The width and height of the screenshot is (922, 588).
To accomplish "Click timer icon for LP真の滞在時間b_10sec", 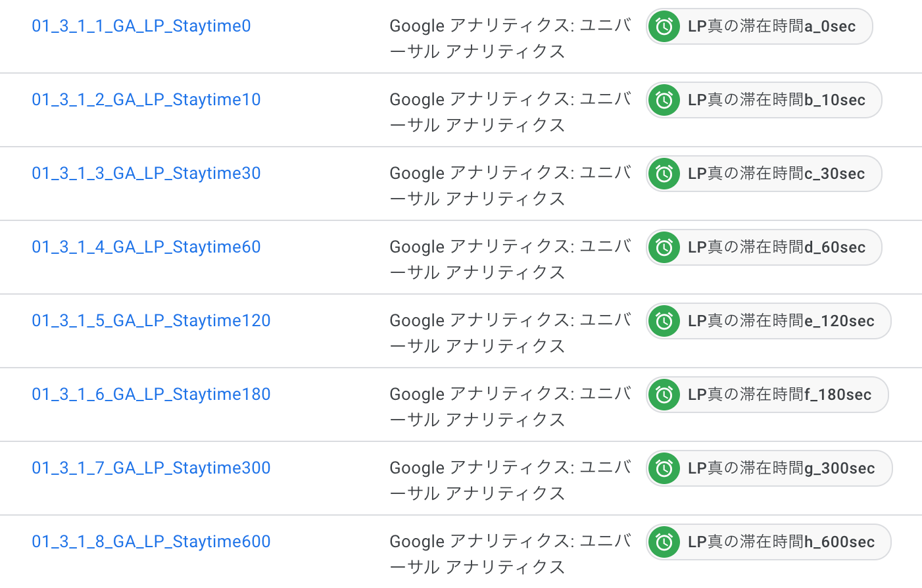I will coord(664,100).
